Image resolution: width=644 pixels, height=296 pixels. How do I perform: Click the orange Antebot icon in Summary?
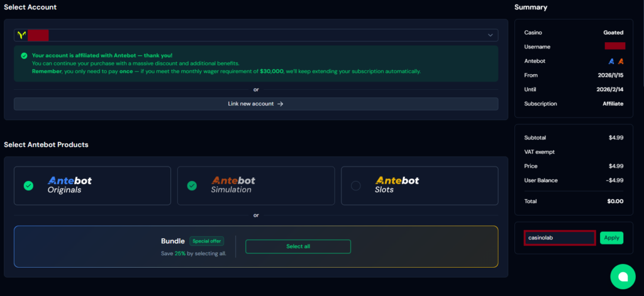[x=620, y=61]
